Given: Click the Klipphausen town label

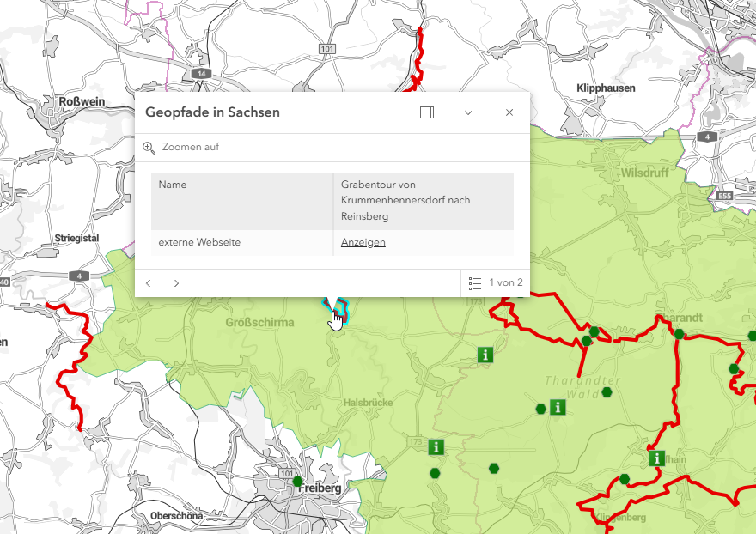Looking at the screenshot, I should pyautogui.click(x=607, y=88).
